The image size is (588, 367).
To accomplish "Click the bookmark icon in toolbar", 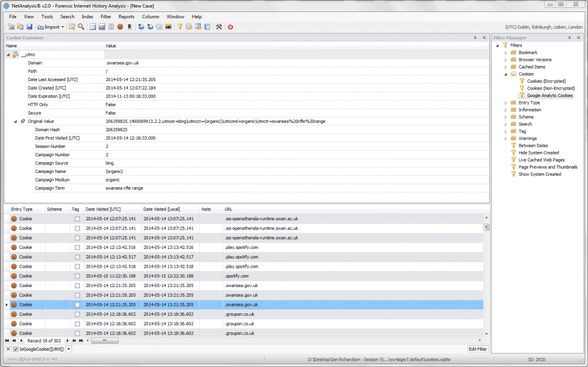I will pyautogui.click(x=130, y=27).
